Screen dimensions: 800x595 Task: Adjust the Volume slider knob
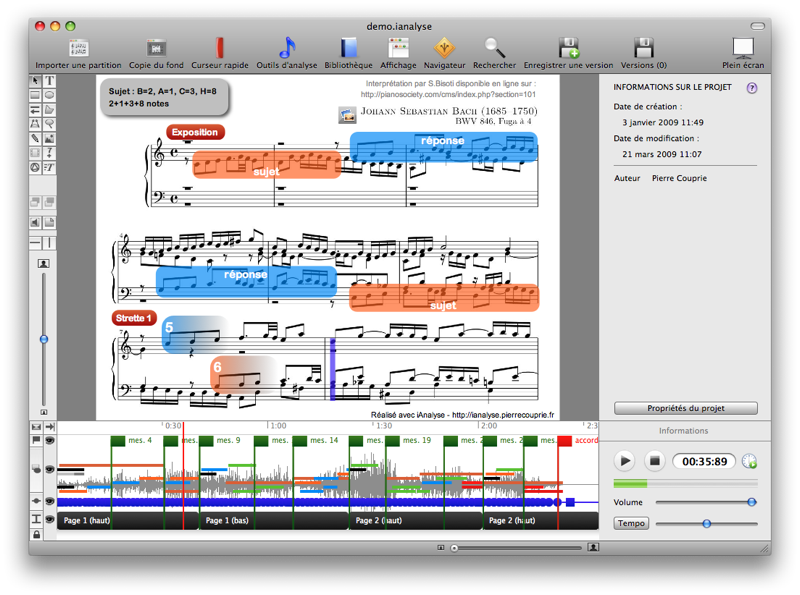click(x=752, y=502)
